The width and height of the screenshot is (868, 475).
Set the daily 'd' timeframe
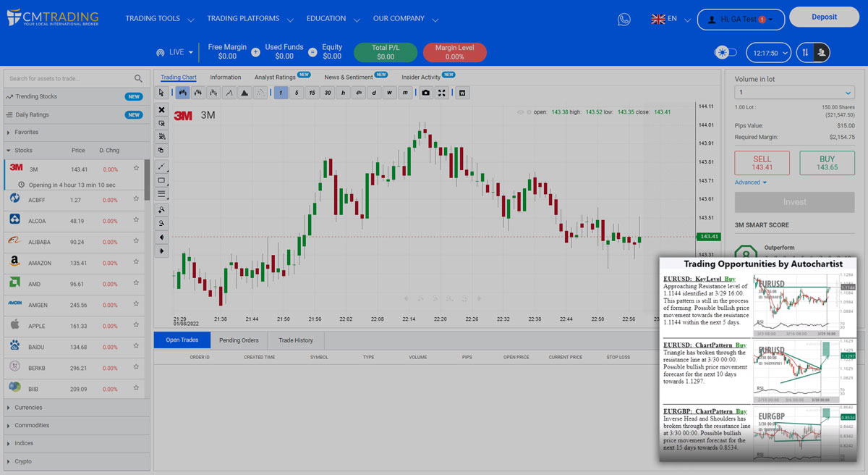pyautogui.click(x=374, y=93)
